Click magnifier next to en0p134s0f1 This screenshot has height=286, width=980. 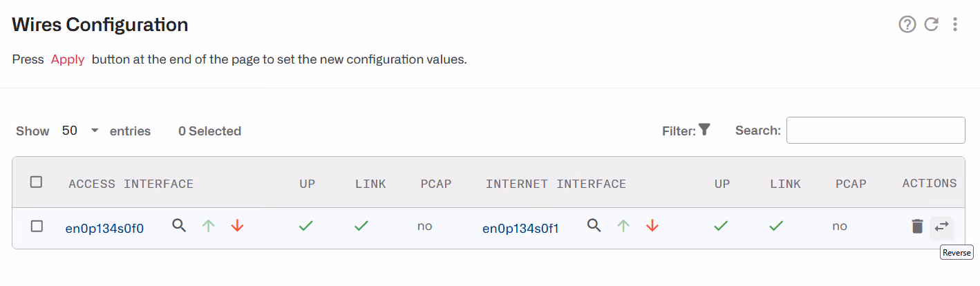pyautogui.click(x=594, y=225)
